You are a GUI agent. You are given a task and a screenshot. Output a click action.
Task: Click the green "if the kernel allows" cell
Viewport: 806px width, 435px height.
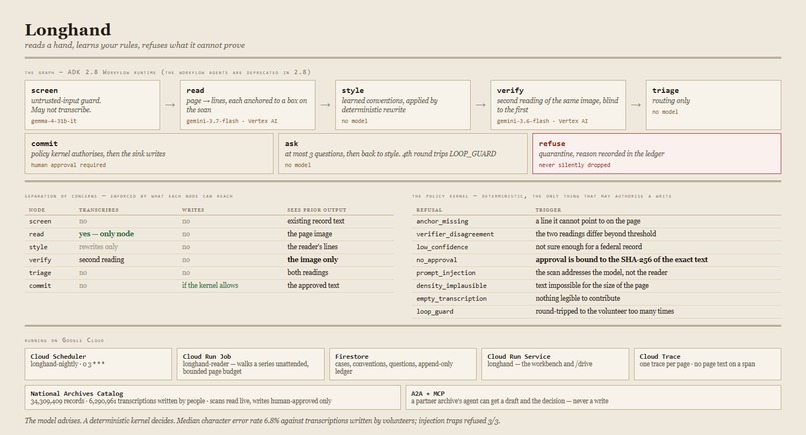[x=210, y=285]
